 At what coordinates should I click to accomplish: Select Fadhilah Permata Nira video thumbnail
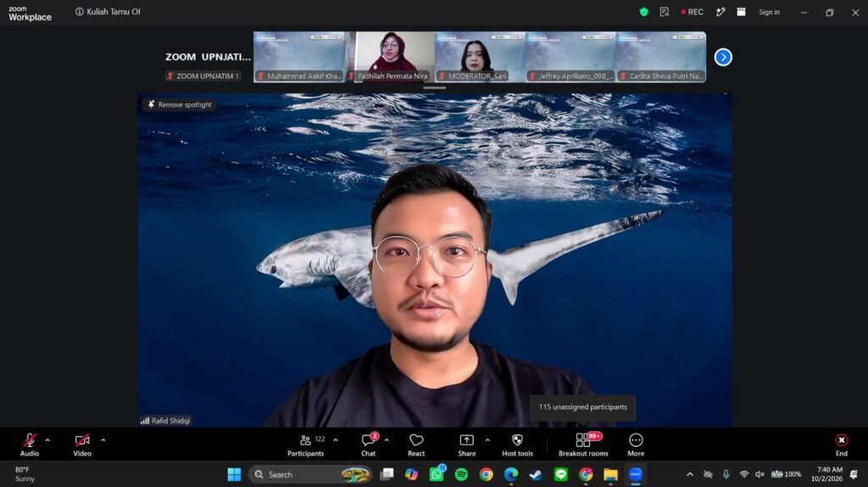pyautogui.click(x=389, y=57)
